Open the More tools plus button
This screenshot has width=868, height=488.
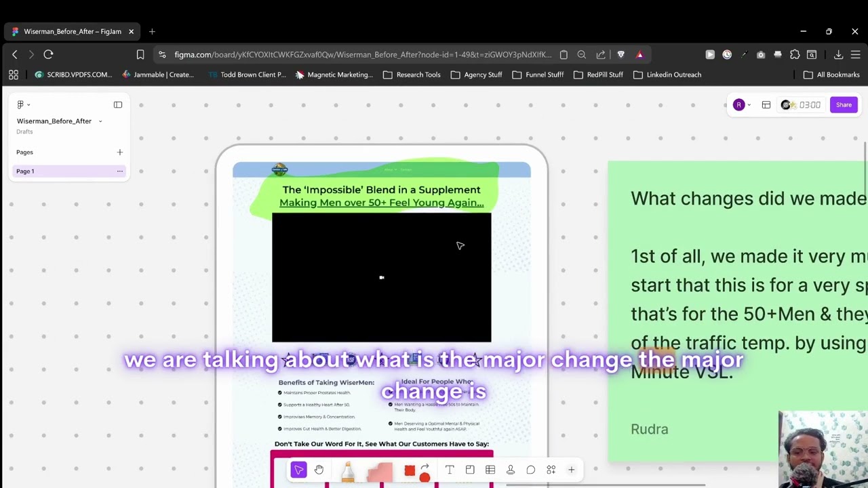click(572, 470)
